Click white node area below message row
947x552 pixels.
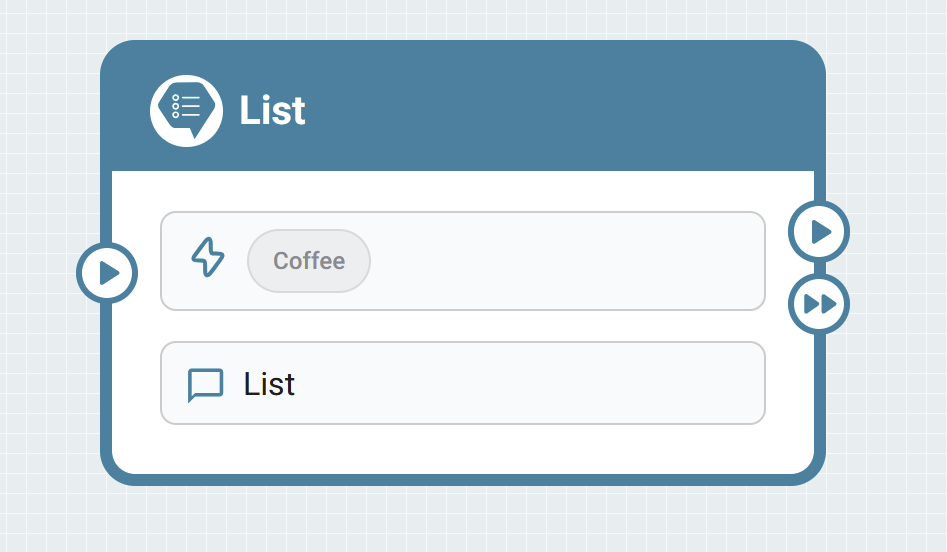pos(462,448)
